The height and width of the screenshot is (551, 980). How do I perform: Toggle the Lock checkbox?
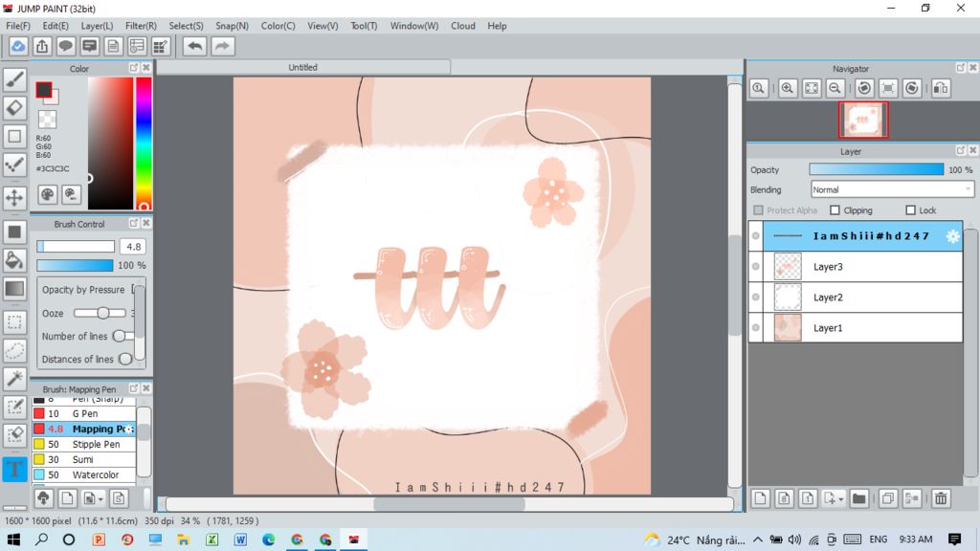(x=911, y=210)
